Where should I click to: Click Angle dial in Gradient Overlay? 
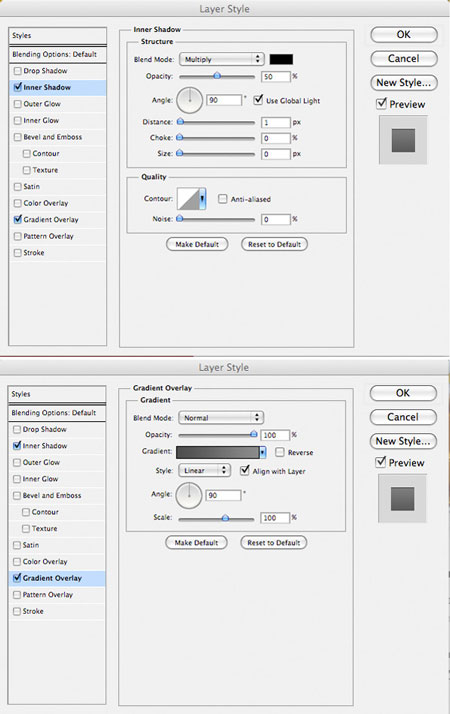click(x=189, y=495)
